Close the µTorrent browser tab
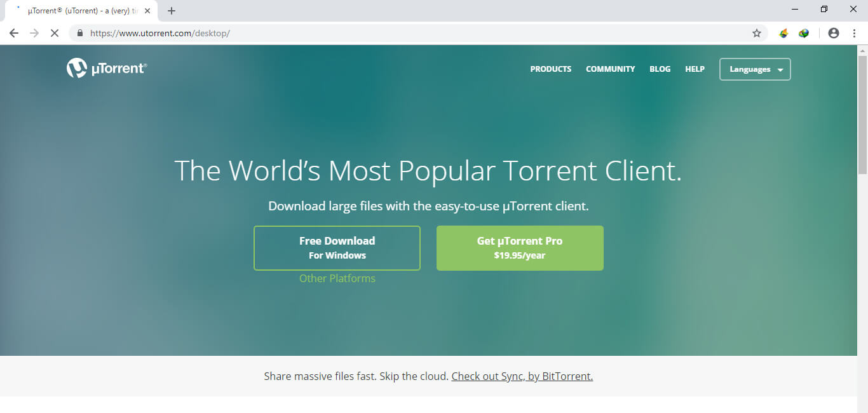 pyautogui.click(x=147, y=11)
